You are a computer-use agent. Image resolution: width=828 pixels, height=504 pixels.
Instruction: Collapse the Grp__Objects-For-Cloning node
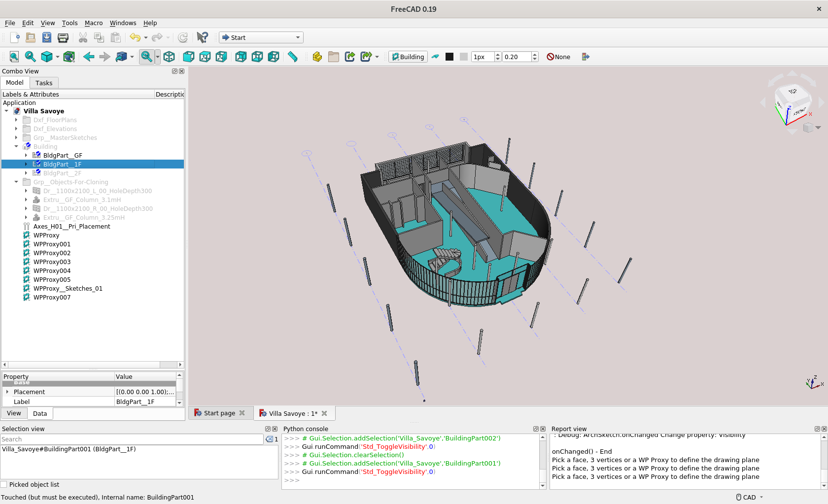16,182
